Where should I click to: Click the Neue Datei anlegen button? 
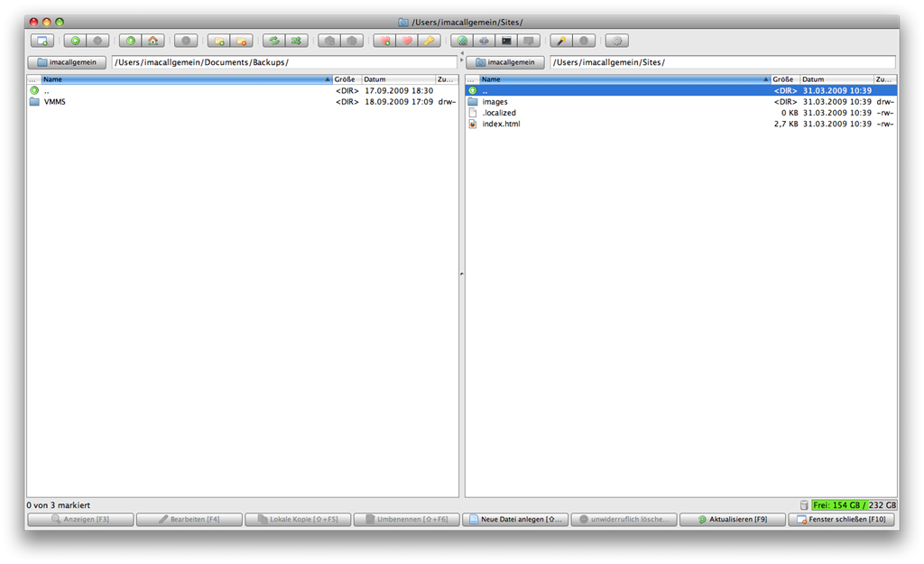tap(515, 519)
